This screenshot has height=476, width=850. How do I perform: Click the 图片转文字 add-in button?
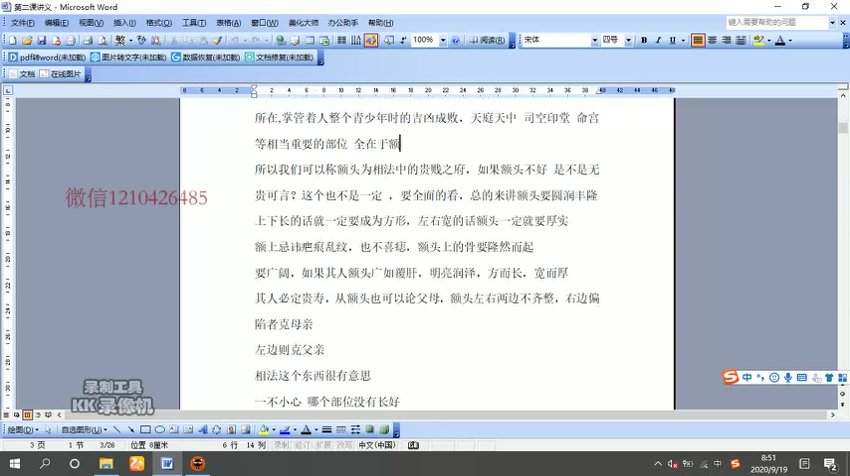[x=128, y=57]
